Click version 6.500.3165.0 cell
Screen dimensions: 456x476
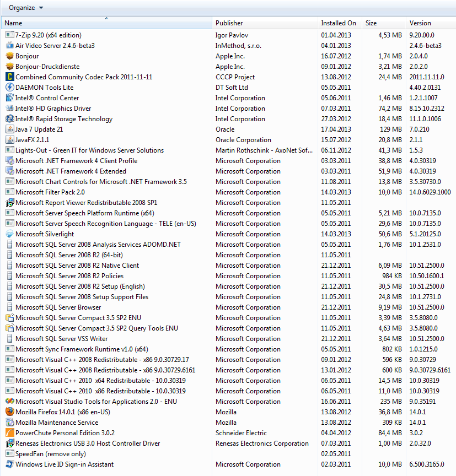(x=427, y=464)
